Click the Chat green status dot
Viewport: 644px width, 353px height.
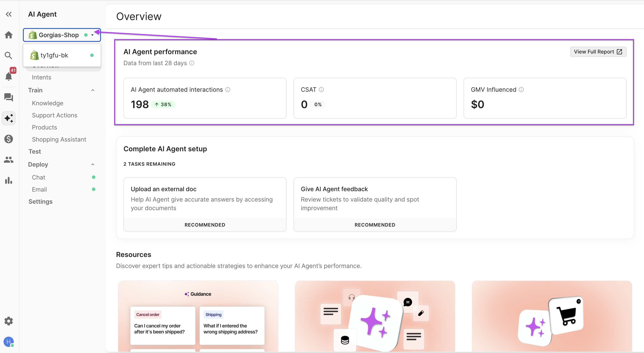[x=94, y=177]
